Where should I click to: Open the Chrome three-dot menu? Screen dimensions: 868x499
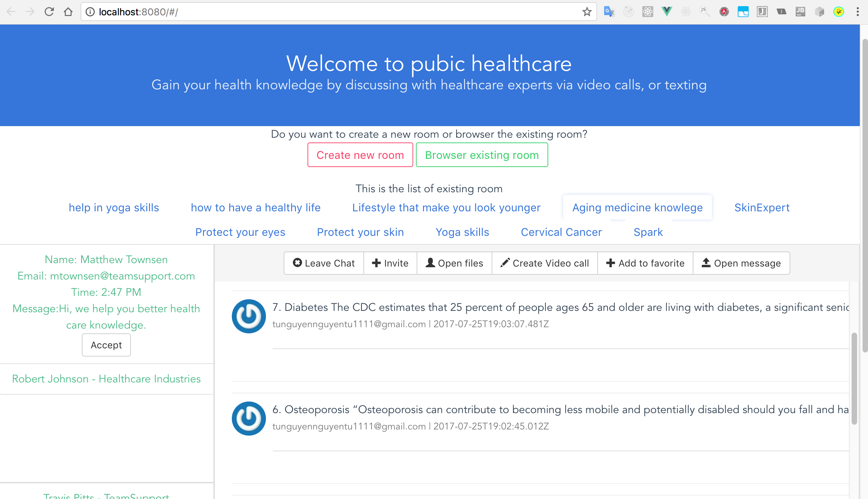(x=857, y=12)
